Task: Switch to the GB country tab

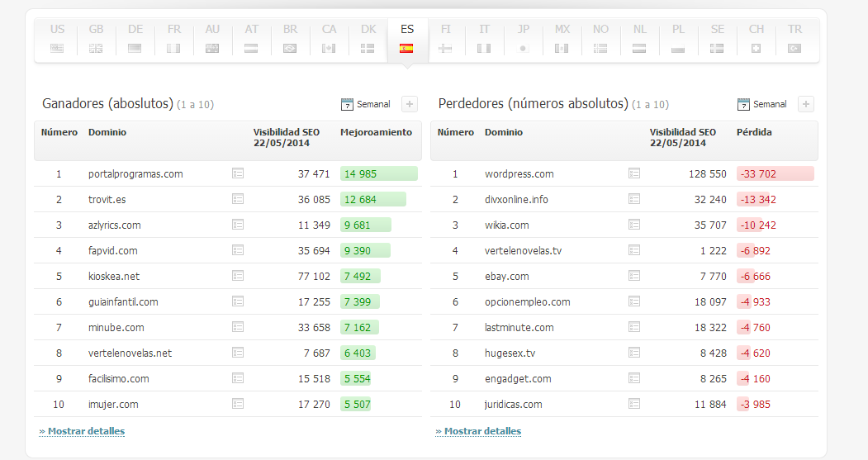Action: point(96,38)
